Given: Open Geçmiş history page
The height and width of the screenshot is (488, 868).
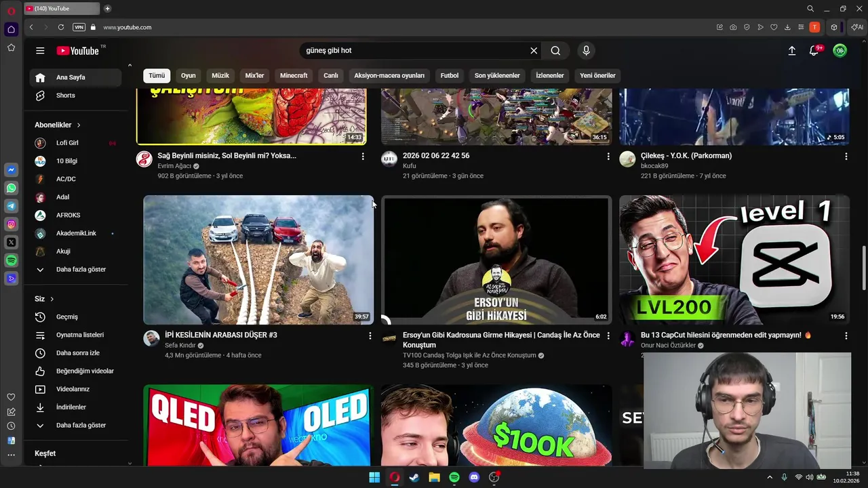Looking at the screenshot, I should [x=75, y=317].
